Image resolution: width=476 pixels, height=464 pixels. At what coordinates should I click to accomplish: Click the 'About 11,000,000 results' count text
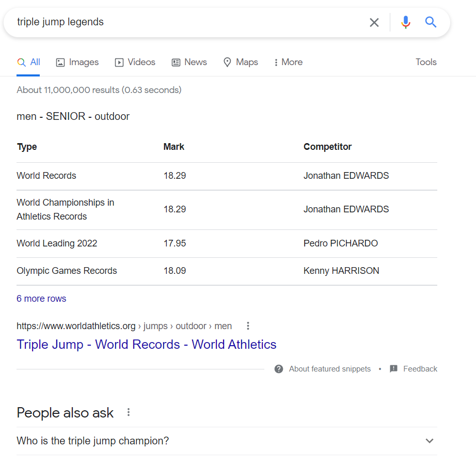(99, 90)
